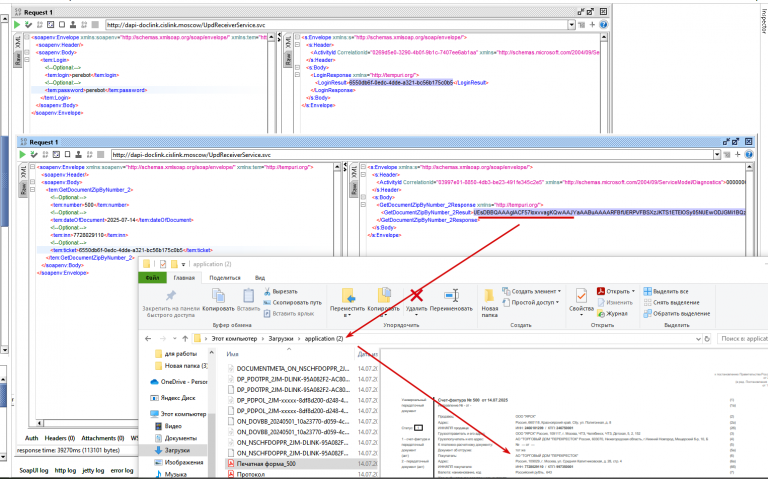Click the plus add-endpoint icon in upper Request 1 toolbar
The width and height of the screenshot is (768, 479).
pyautogui.click(x=592, y=24)
